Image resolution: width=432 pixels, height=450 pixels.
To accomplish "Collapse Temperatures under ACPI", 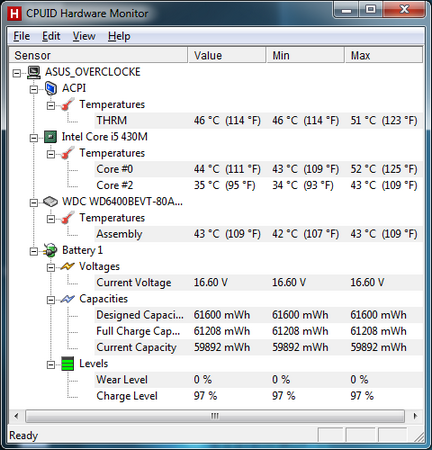I will [x=51, y=106].
